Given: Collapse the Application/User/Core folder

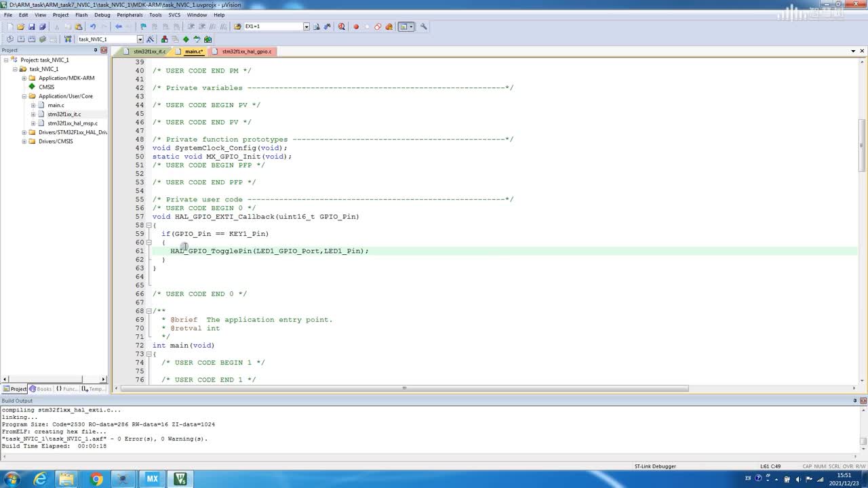Looking at the screenshot, I should click(24, 96).
